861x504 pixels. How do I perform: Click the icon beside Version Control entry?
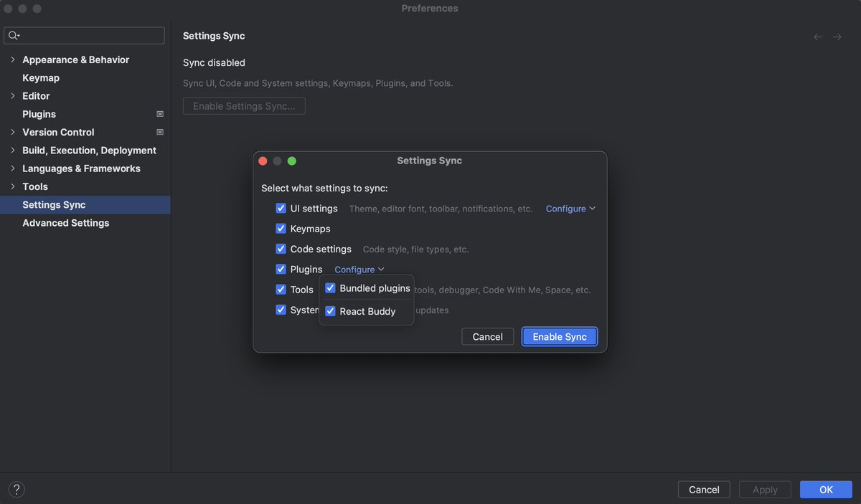(x=159, y=132)
